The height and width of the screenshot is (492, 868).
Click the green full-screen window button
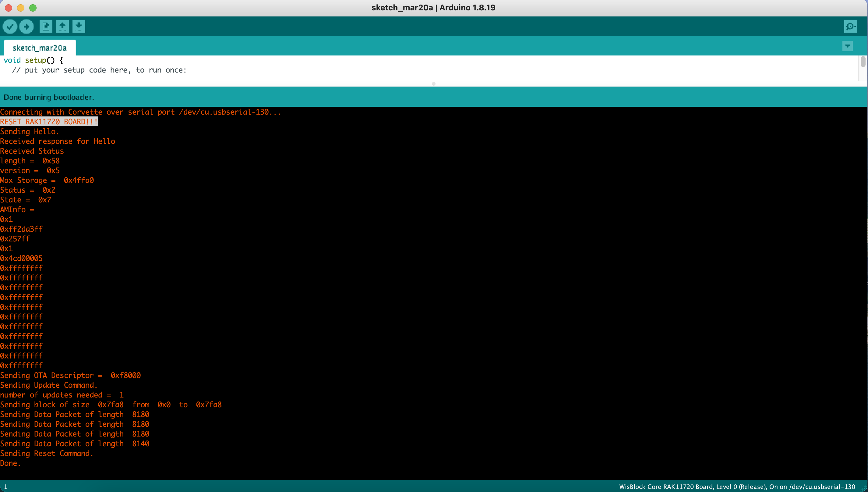(x=33, y=7)
